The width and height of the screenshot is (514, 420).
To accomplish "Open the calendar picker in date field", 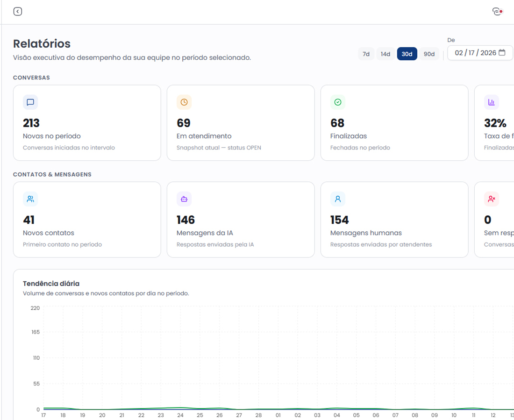I will click(502, 53).
